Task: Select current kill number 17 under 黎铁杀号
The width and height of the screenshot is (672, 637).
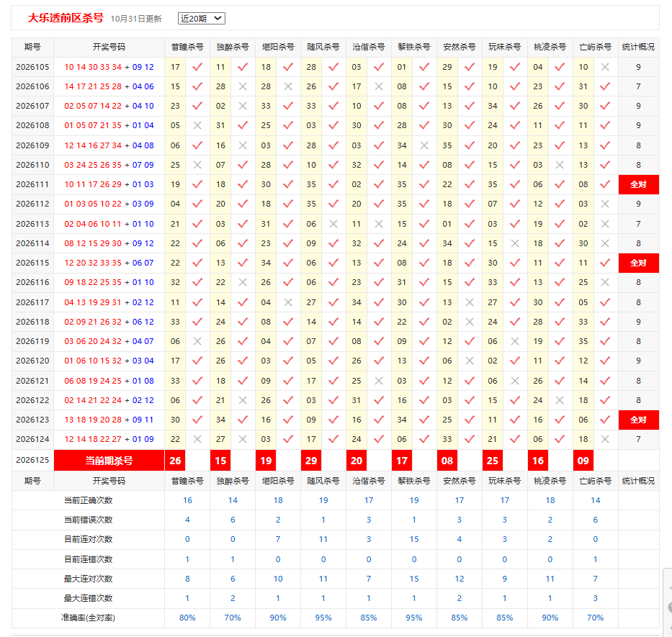Action: (x=402, y=461)
